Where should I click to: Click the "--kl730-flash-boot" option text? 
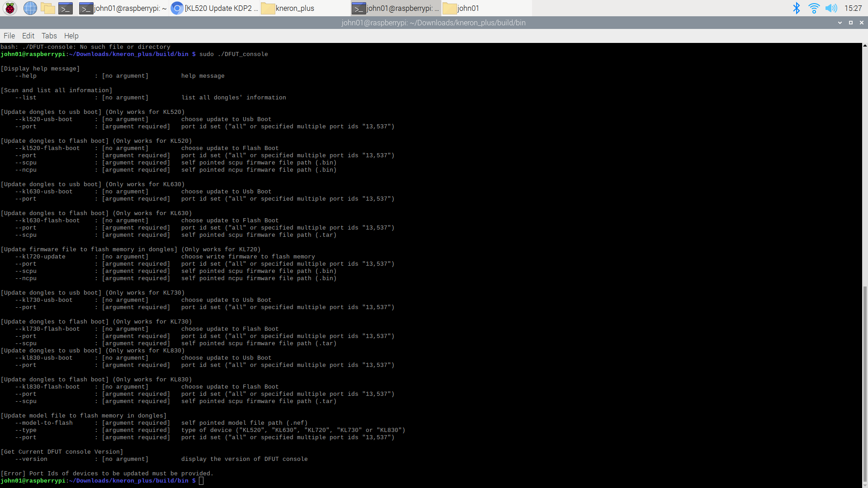(47, 329)
